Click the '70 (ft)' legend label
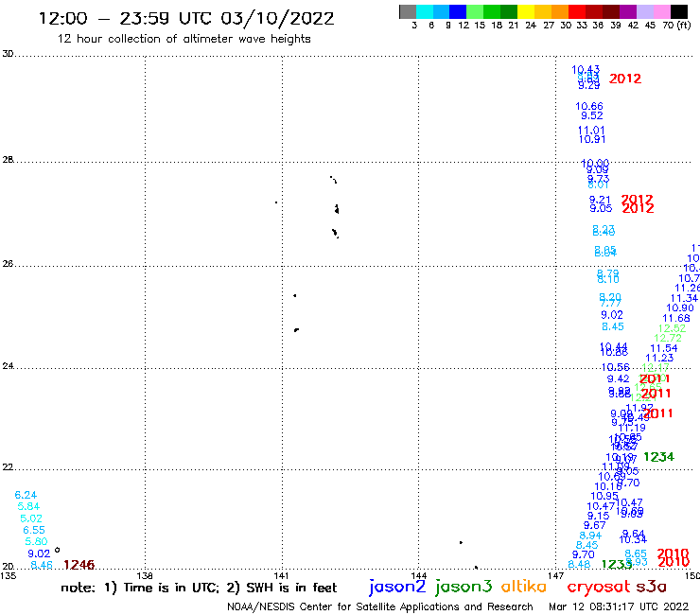The image size is (700, 615). click(x=676, y=26)
